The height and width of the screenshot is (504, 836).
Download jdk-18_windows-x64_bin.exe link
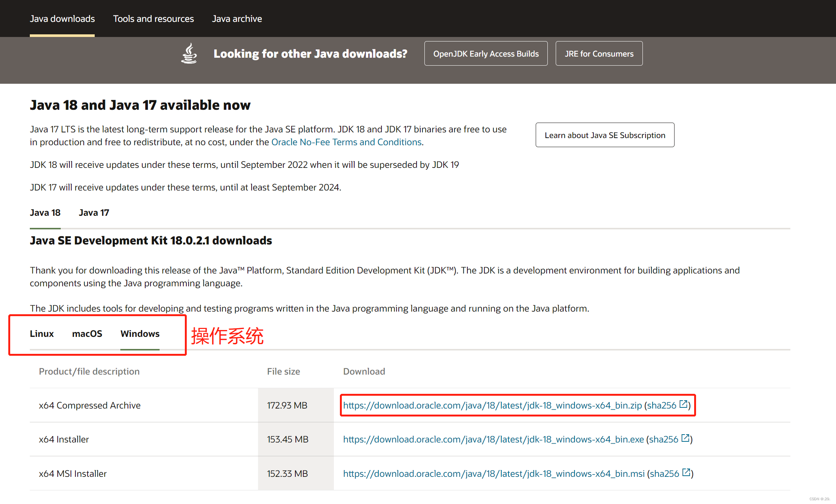[x=493, y=439]
